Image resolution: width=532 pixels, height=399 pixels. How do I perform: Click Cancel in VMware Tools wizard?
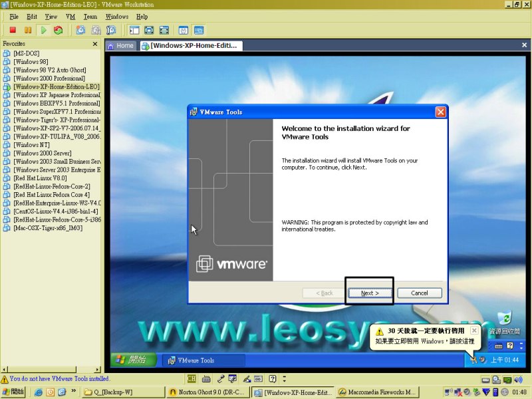coord(420,293)
